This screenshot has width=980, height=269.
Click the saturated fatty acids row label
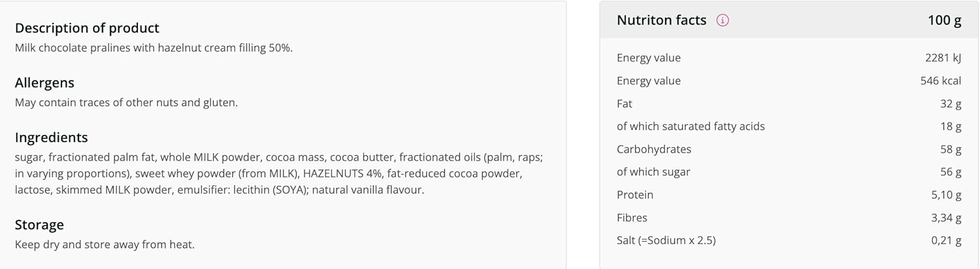click(691, 126)
